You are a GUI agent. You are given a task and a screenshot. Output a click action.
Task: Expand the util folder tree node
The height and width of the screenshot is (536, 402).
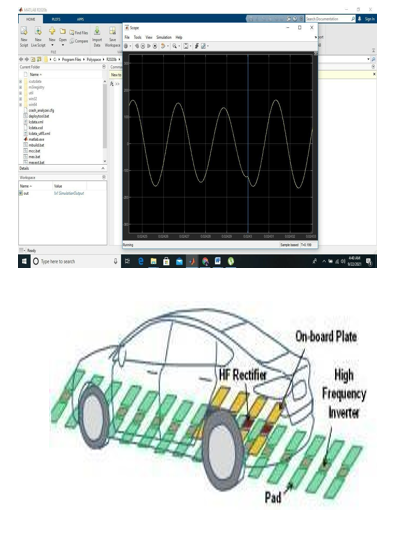pyautogui.click(x=21, y=93)
